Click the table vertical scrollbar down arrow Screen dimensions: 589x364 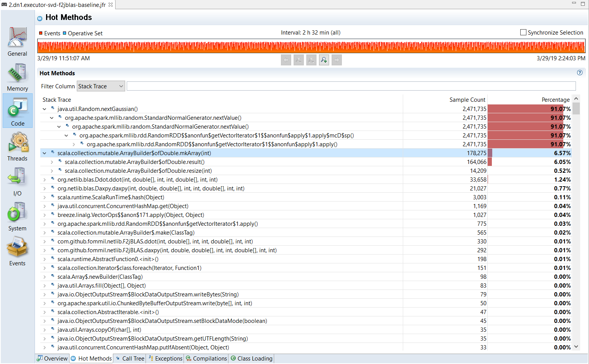[576, 347]
